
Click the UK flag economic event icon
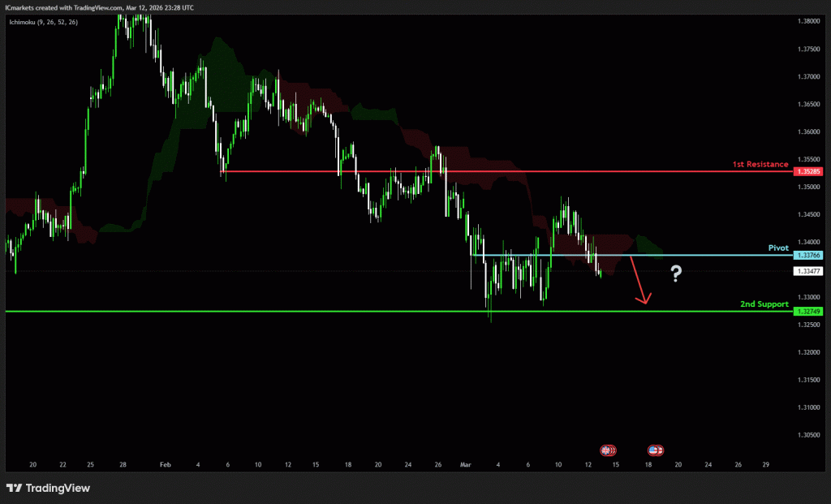coord(607,449)
